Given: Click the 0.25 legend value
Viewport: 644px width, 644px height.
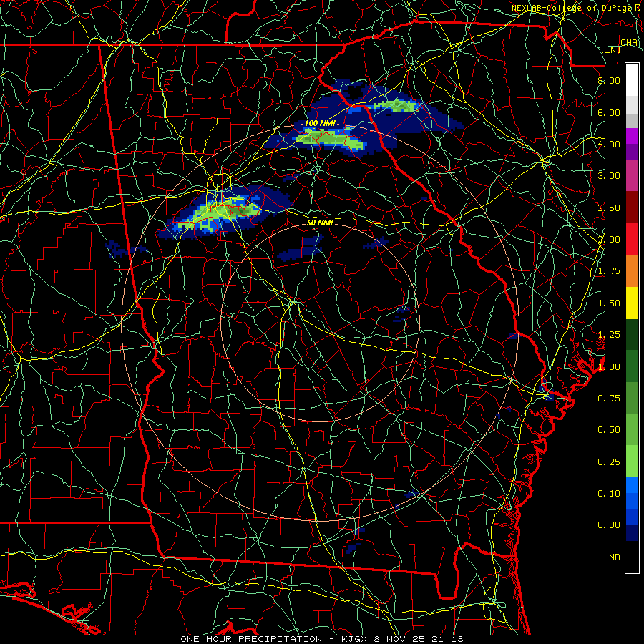Looking at the screenshot, I should (609, 462).
